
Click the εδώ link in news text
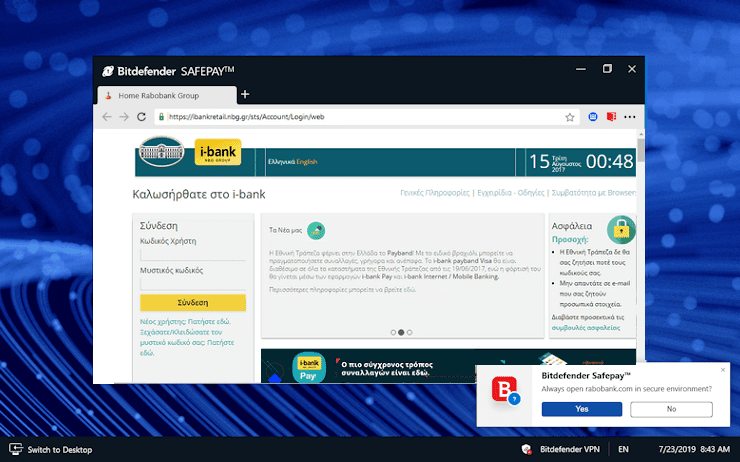(410, 290)
